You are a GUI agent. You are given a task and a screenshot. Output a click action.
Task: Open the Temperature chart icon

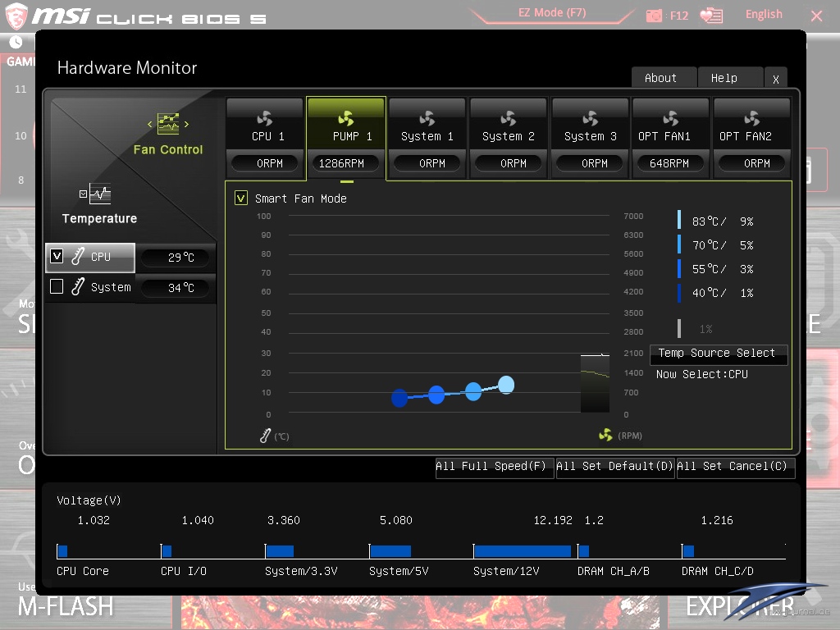coord(100,194)
